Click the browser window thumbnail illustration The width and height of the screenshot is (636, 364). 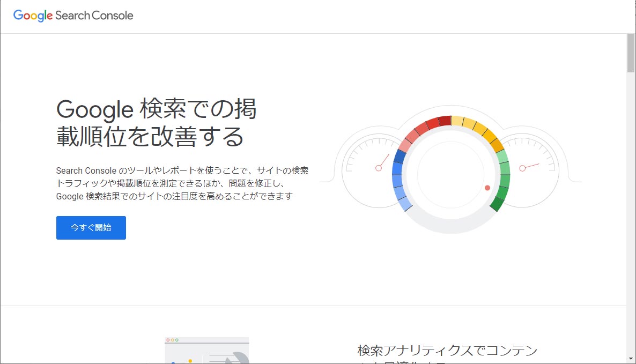(207, 350)
